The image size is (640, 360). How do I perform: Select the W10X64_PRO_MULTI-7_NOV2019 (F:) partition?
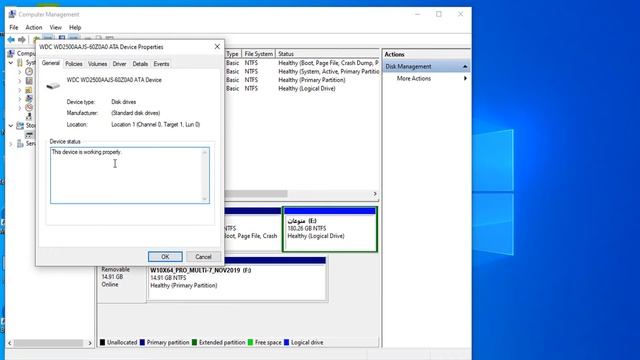[x=237, y=279]
